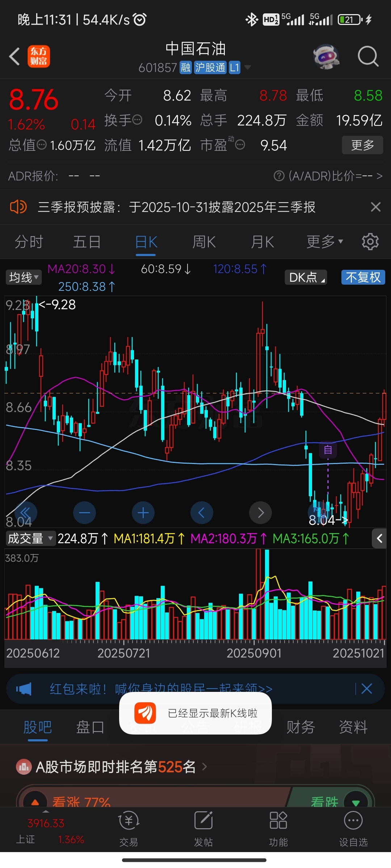The image size is (391, 868).
Task: Open chart settings gear icon
Action: 370,242
